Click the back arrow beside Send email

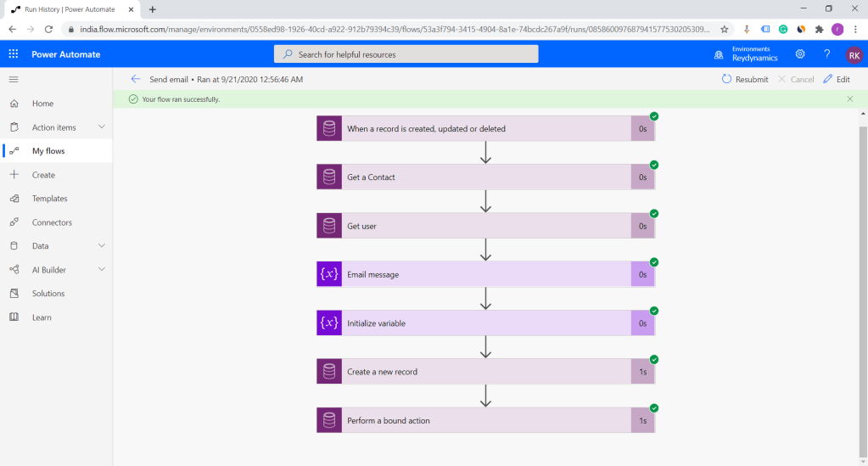[135, 79]
